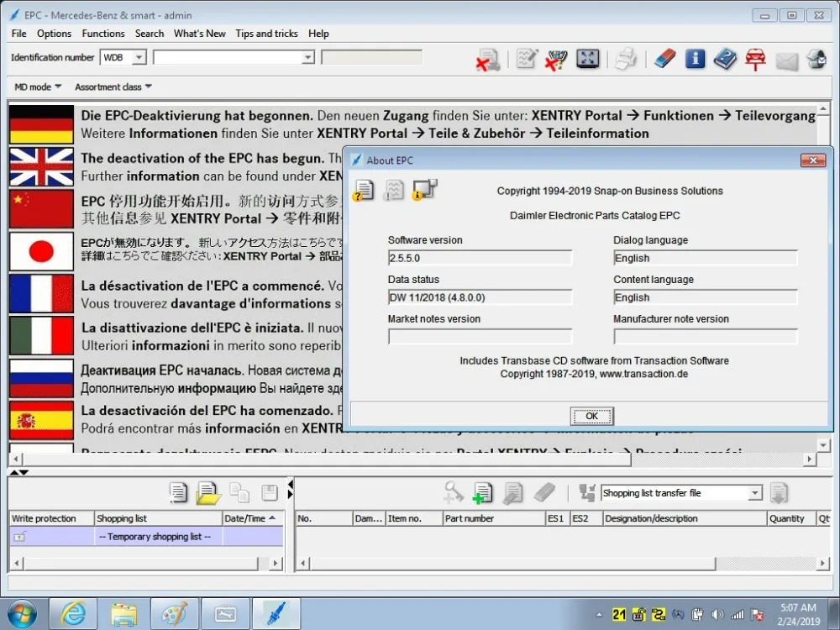Click message area scroll down arrow
The height and width of the screenshot is (630, 840).
pyautogui.click(x=823, y=444)
